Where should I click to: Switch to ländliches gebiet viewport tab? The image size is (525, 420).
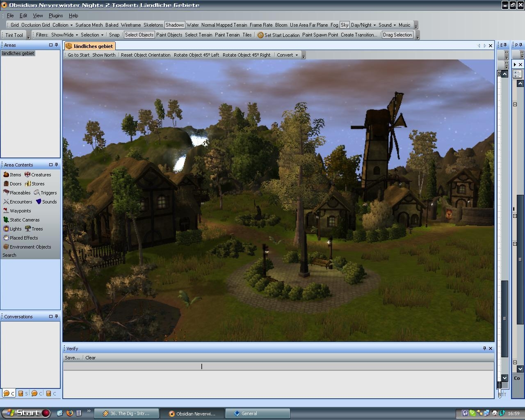pyautogui.click(x=89, y=46)
